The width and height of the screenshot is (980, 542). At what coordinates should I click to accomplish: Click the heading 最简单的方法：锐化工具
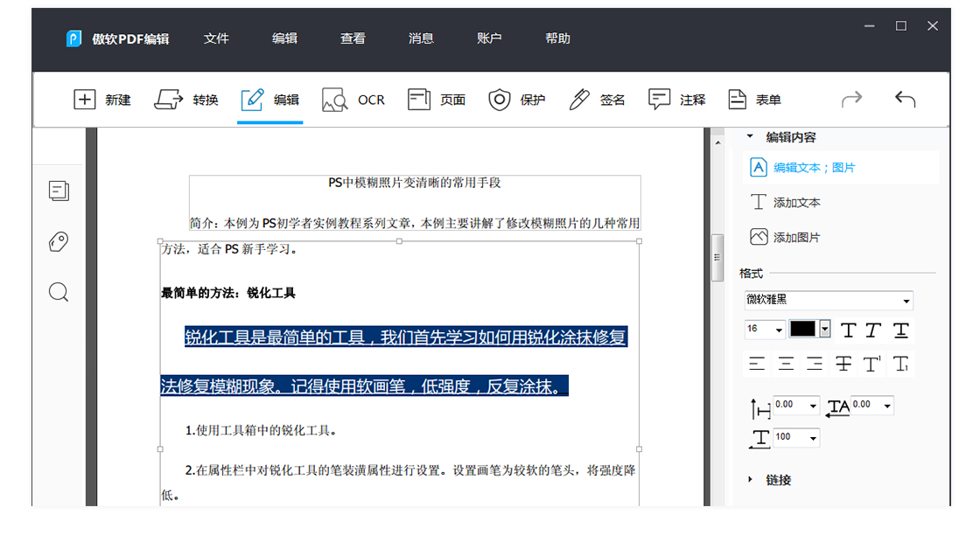click(228, 293)
